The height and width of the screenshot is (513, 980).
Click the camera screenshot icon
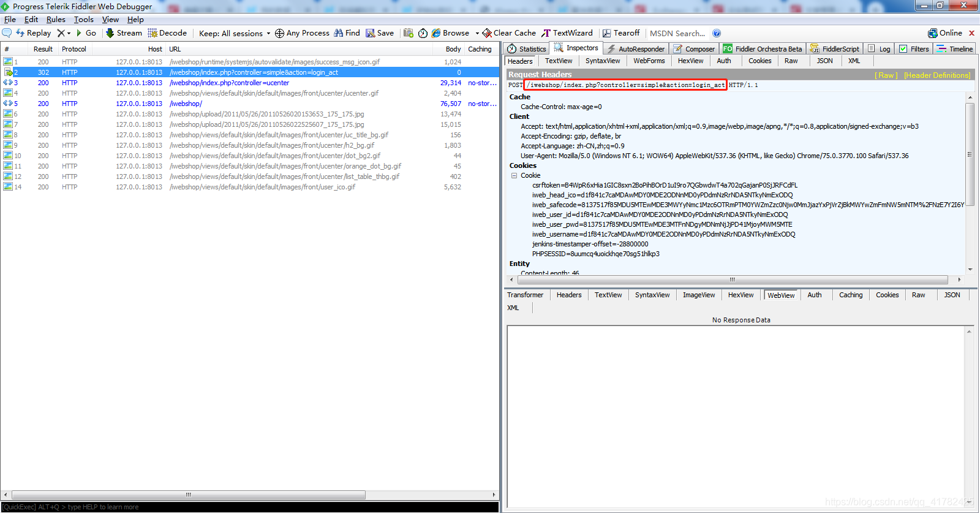coord(409,33)
